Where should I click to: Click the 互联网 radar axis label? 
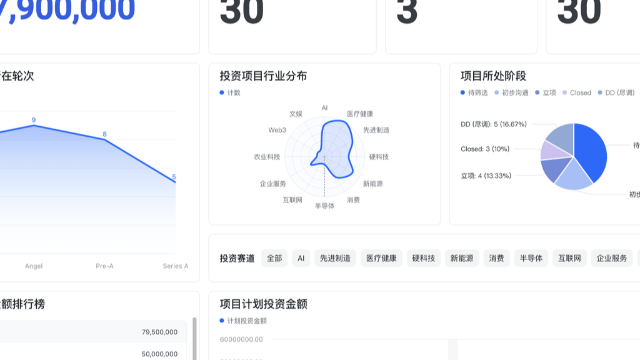(293, 200)
